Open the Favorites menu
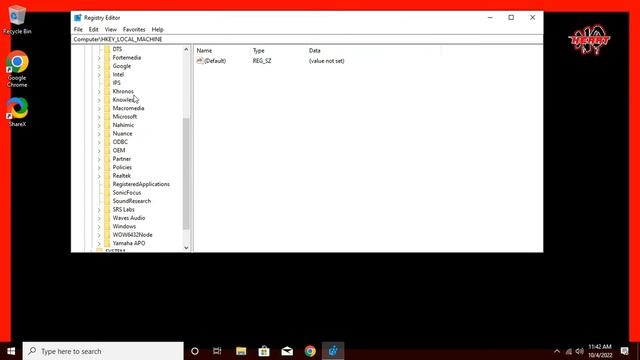This screenshot has width=640, height=360. point(134,29)
